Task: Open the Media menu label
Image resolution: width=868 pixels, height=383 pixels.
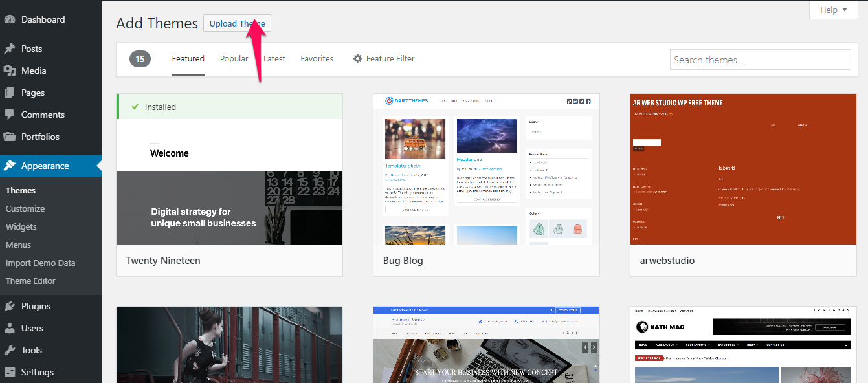Action: click(34, 71)
